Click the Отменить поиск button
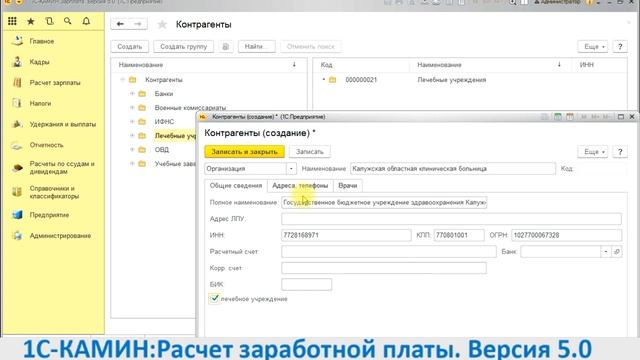Viewport: 640px width, 360px height. point(310,47)
